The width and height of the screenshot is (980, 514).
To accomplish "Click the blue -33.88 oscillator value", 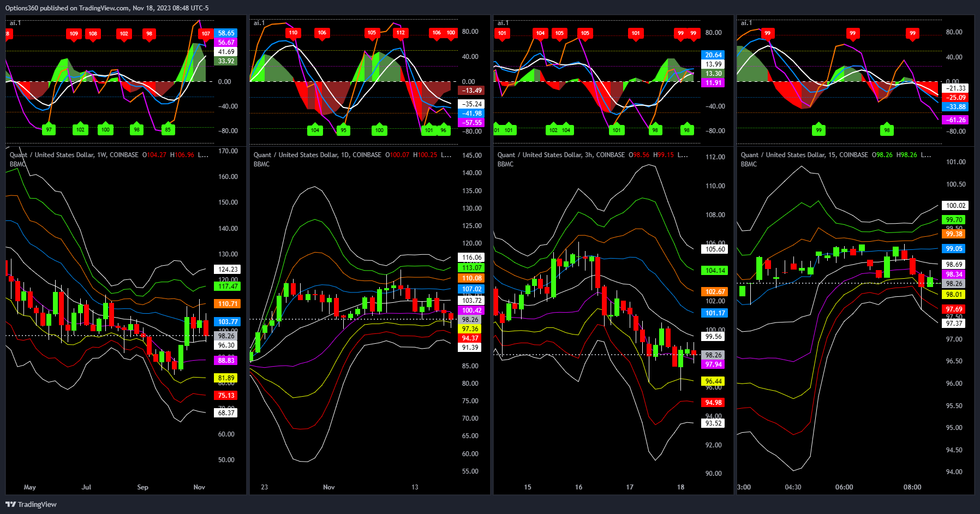I will coord(955,107).
